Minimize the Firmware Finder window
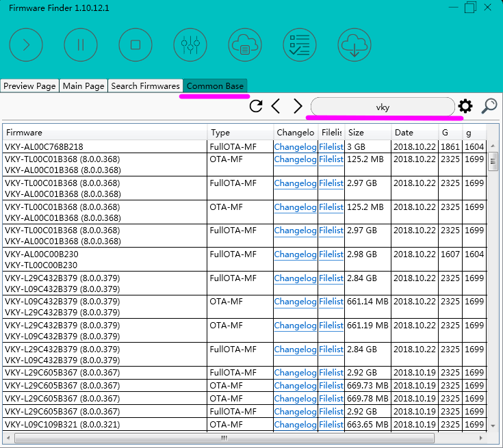The width and height of the screenshot is (503, 448). pyautogui.click(x=453, y=7)
